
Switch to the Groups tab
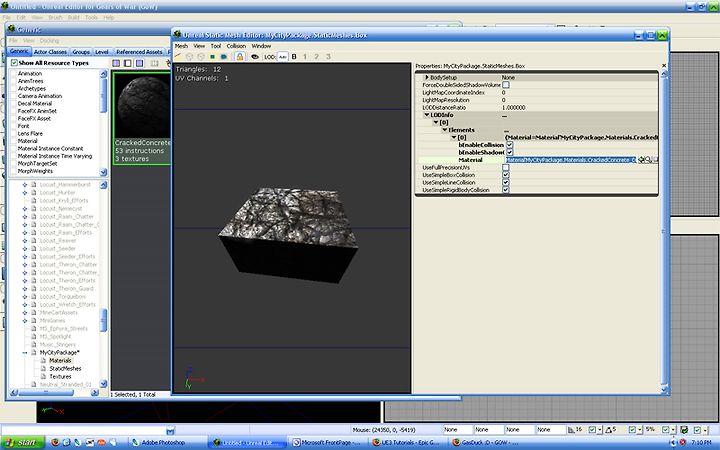(x=81, y=52)
